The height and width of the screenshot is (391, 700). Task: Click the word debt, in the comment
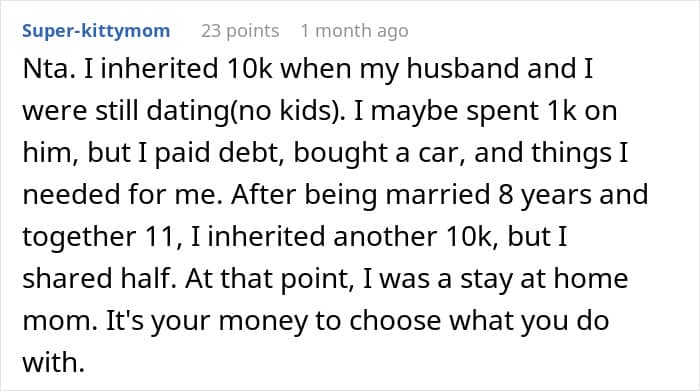coord(252,153)
